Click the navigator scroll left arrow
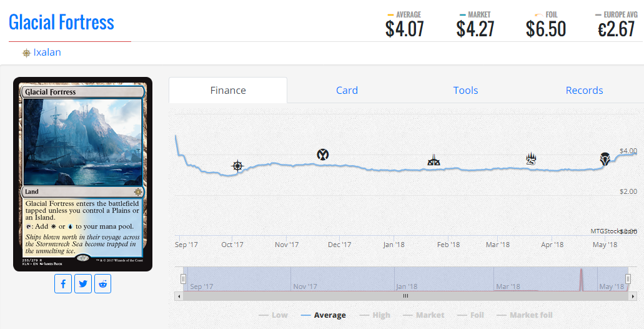 pyautogui.click(x=179, y=296)
